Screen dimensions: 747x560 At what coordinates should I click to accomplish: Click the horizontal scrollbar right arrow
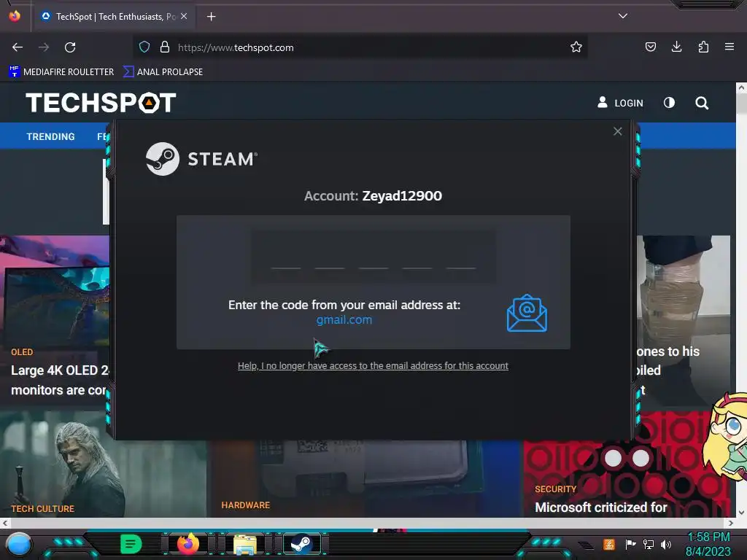[x=731, y=523]
